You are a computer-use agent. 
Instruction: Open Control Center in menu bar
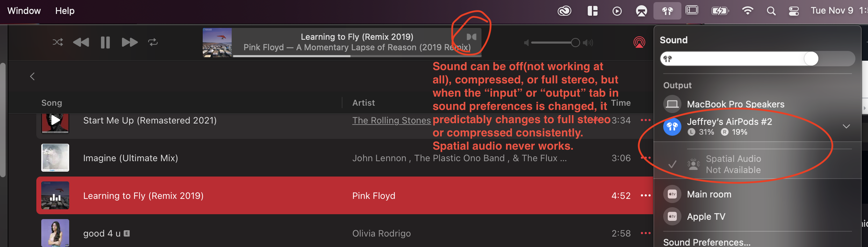(x=794, y=11)
